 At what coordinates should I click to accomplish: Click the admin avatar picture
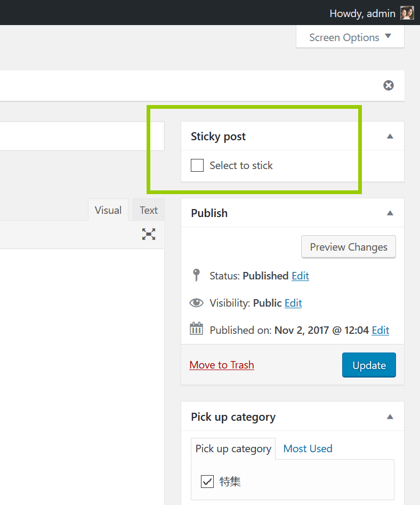[x=407, y=13]
